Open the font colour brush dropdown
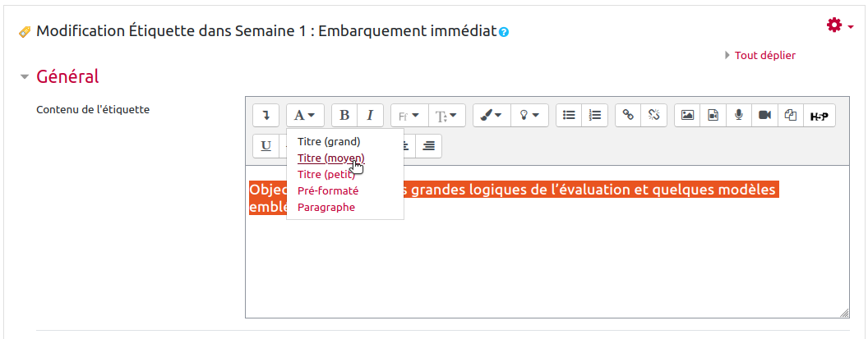 (492, 116)
